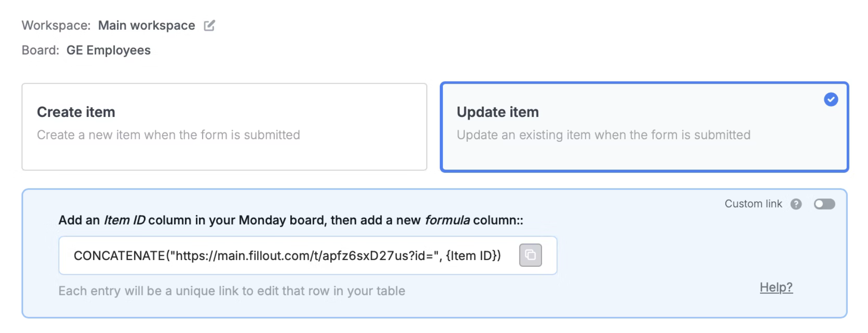Click the checkmark badge in the top-right corner
The image size is (868, 333).
tap(831, 99)
